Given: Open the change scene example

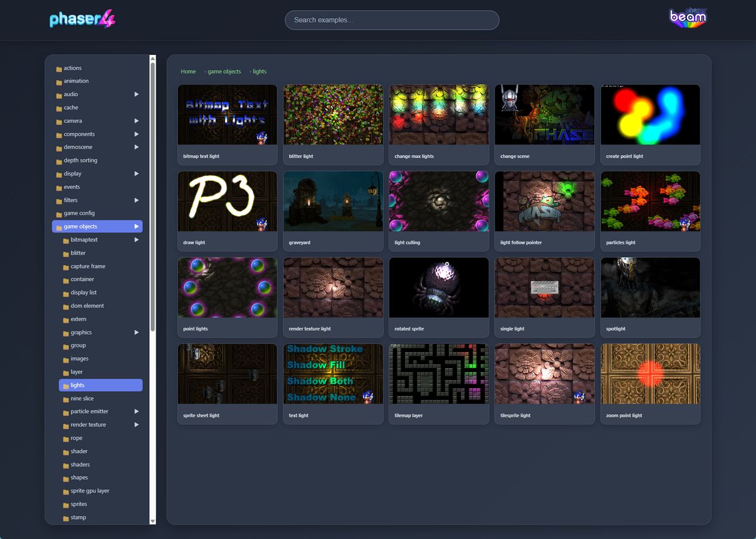Looking at the screenshot, I should pyautogui.click(x=545, y=125).
